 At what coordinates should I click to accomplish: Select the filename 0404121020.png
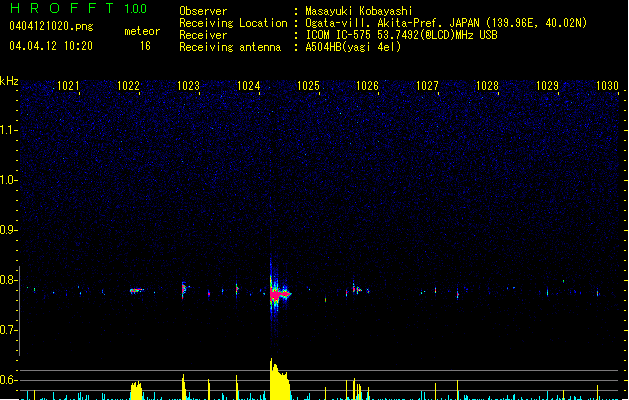(x=51, y=26)
